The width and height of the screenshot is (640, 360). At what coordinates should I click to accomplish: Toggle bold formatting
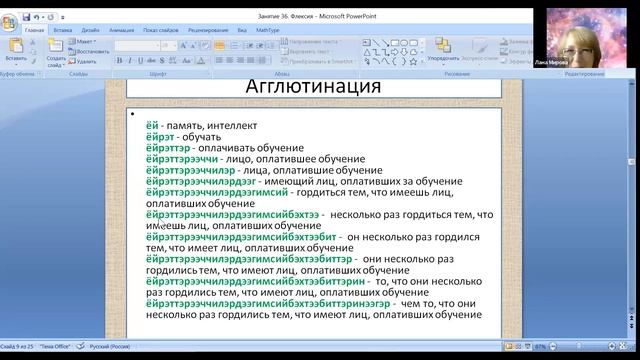[x=120, y=60]
